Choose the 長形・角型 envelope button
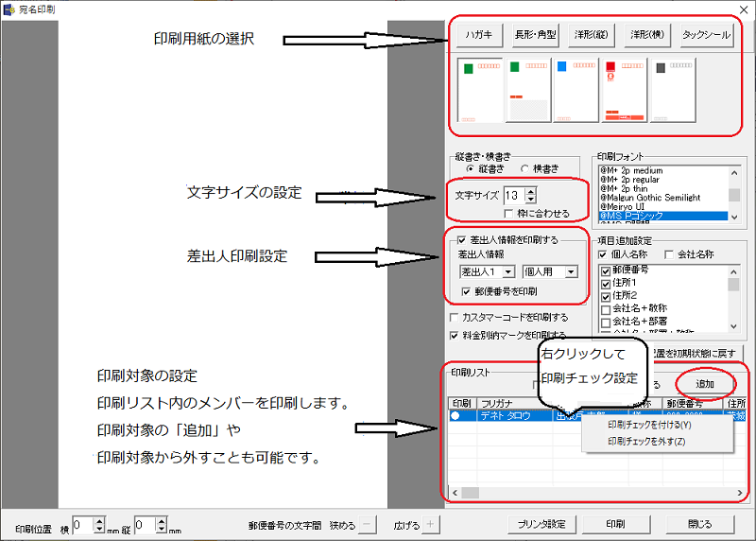This screenshot has width=756, height=541. point(535,35)
